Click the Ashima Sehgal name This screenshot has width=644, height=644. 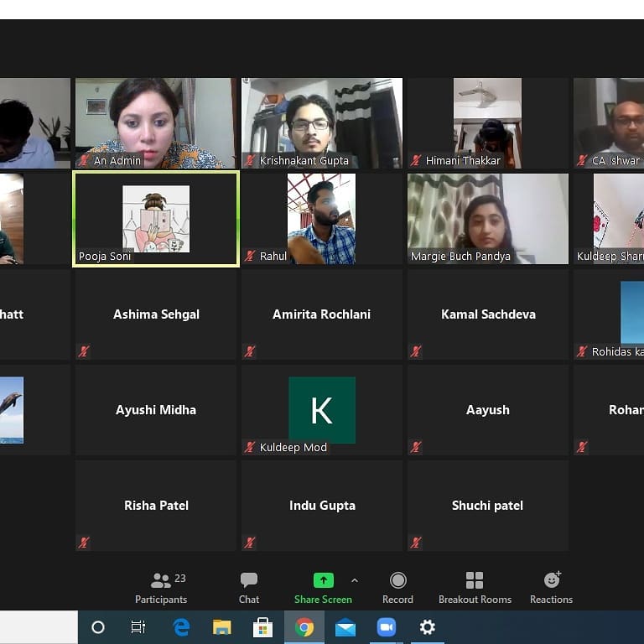pyautogui.click(x=156, y=314)
